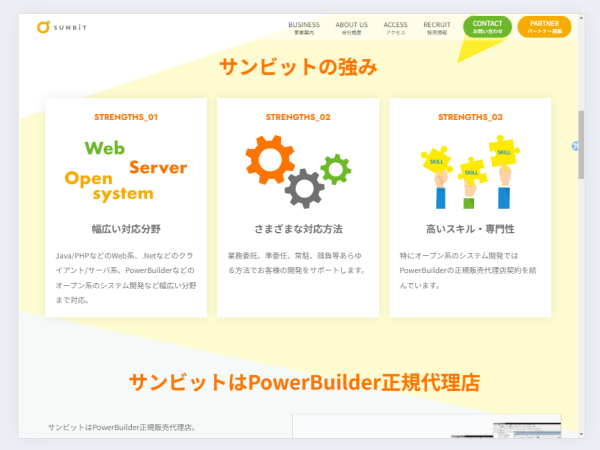Click the サンビットの強み heading
This screenshot has height=450, width=600.
[298, 67]
